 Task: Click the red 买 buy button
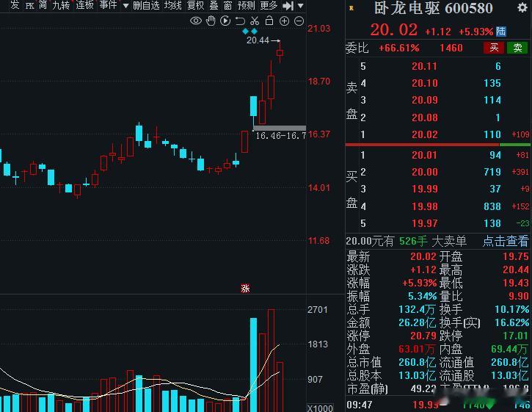pyautogui.click(x=494, y=48)
